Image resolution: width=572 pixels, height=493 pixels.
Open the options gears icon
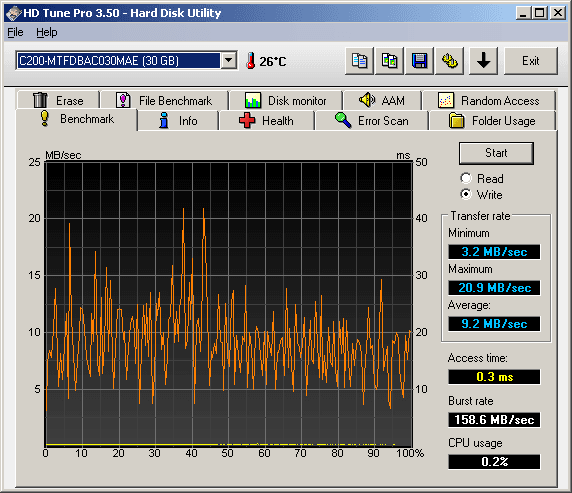449,61
